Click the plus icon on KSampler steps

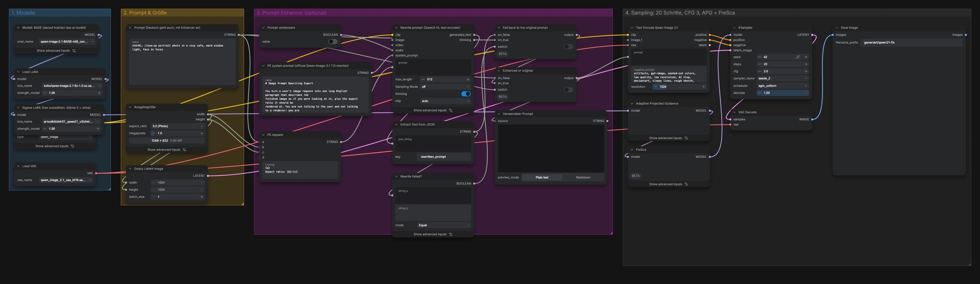point(806,64)
